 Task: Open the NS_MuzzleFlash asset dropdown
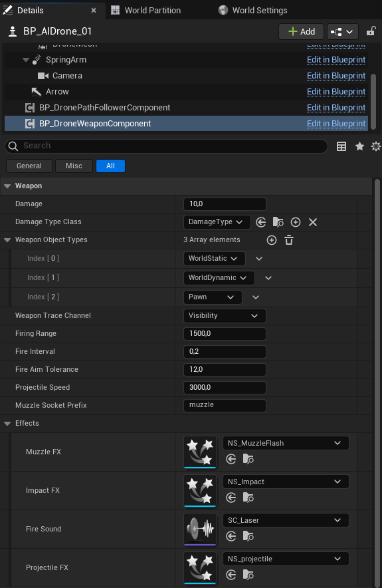[286, 443]
